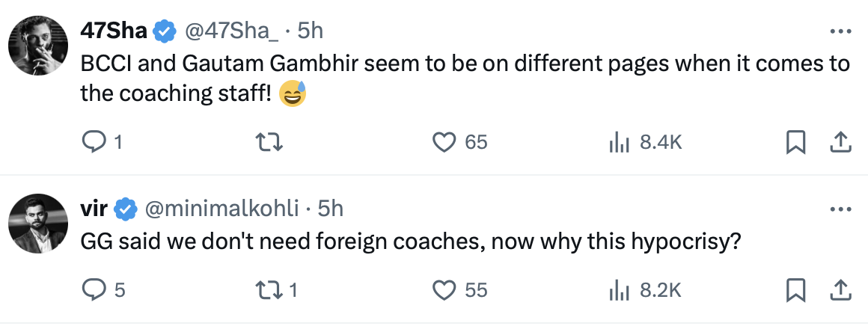Share the 47Sha tweet
The width and height of the screenshot is (868, 326).
[840, 142]
